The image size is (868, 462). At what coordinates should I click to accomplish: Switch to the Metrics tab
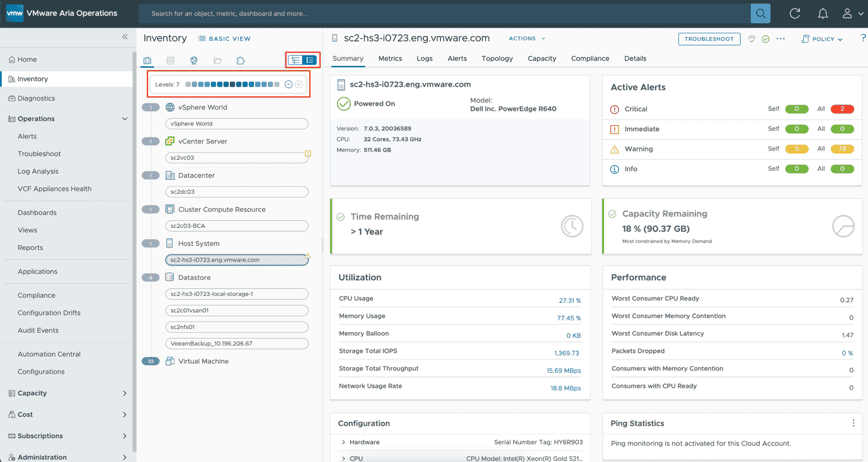click(x=390, y=59)
